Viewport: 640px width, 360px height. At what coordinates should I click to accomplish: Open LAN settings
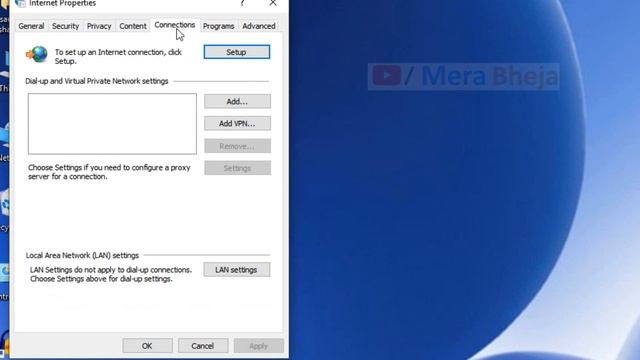point(237,269)
